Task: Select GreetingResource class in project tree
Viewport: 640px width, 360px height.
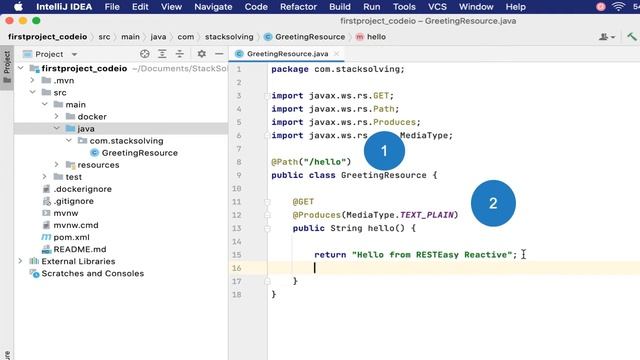Action: [139, 153]
